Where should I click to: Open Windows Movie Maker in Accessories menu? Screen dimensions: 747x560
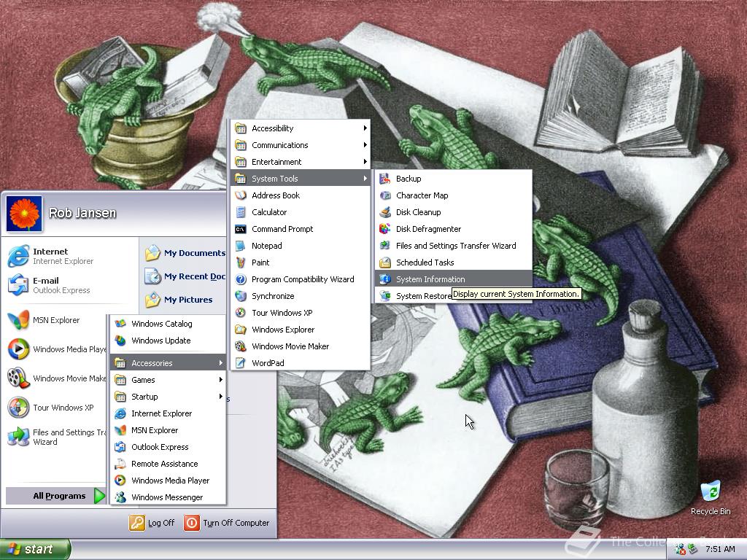coord(300,346)
